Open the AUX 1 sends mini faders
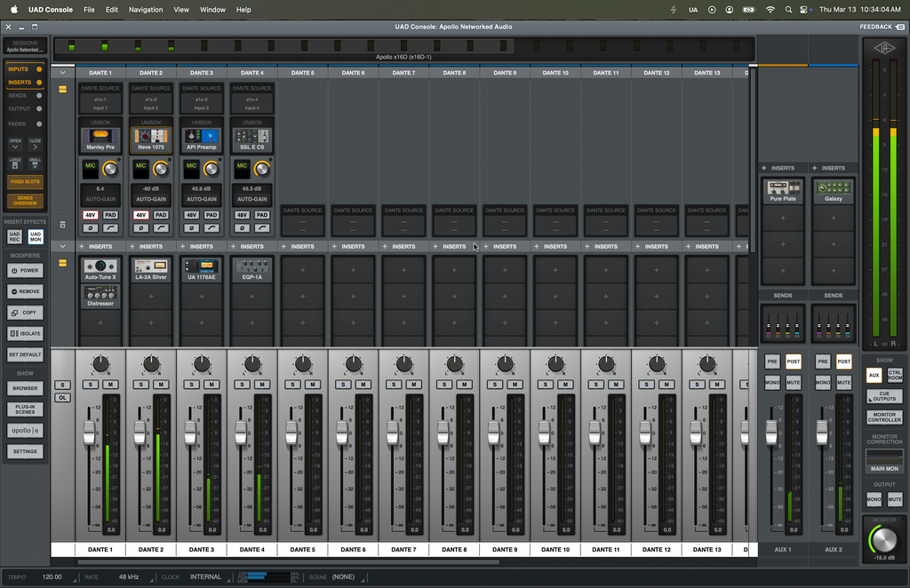 pyautogui.click(x=782, y=323)
